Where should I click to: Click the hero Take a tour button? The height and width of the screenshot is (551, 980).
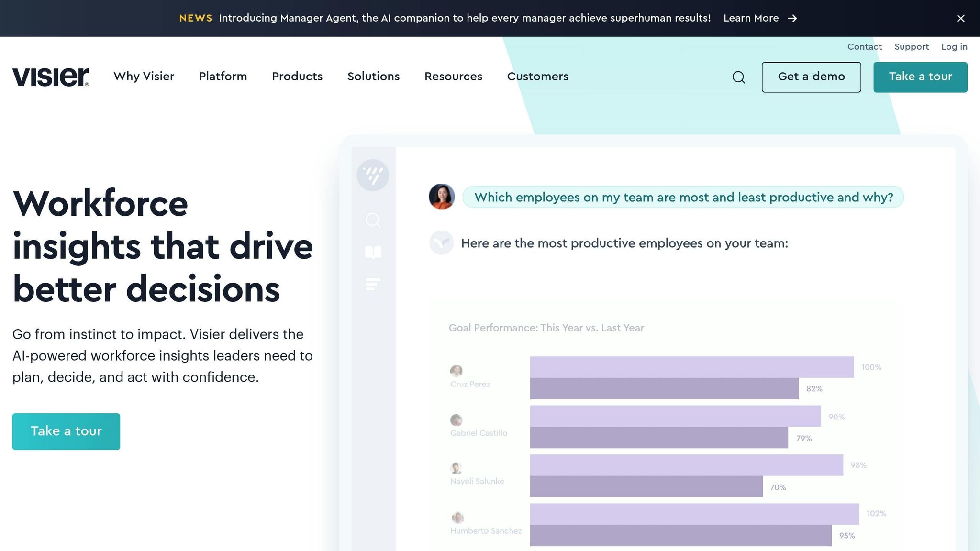click(x=66, y=431)
